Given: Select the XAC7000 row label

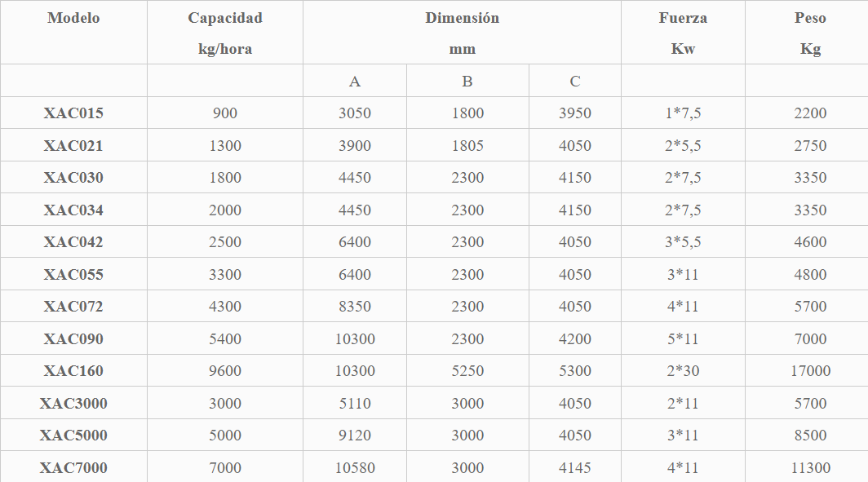Looking at the screenshot, I should [x=73, y=467].
